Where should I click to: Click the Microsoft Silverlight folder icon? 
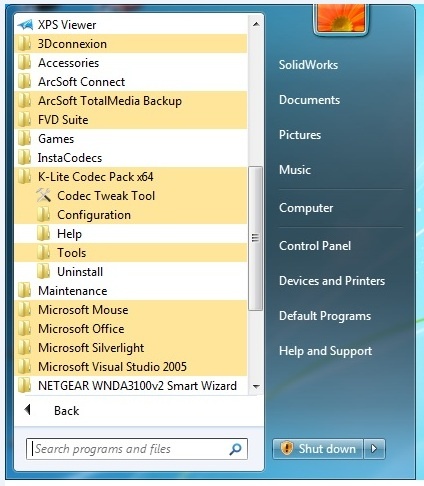point(25,348)
